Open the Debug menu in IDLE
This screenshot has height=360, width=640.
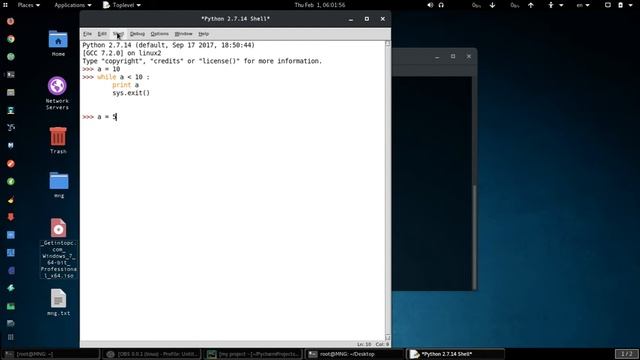point(137,34)
